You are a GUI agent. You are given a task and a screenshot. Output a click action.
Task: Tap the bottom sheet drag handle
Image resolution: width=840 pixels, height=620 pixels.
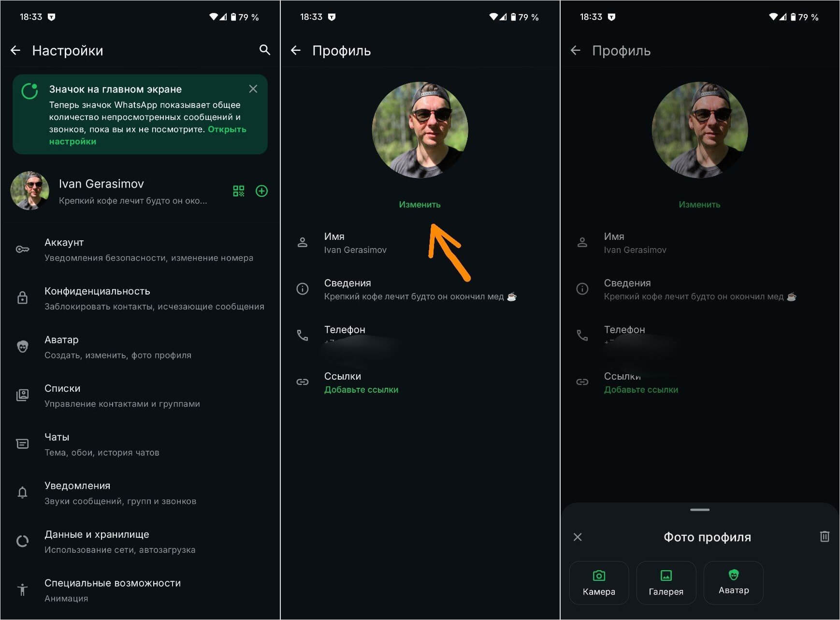[700, 510]
